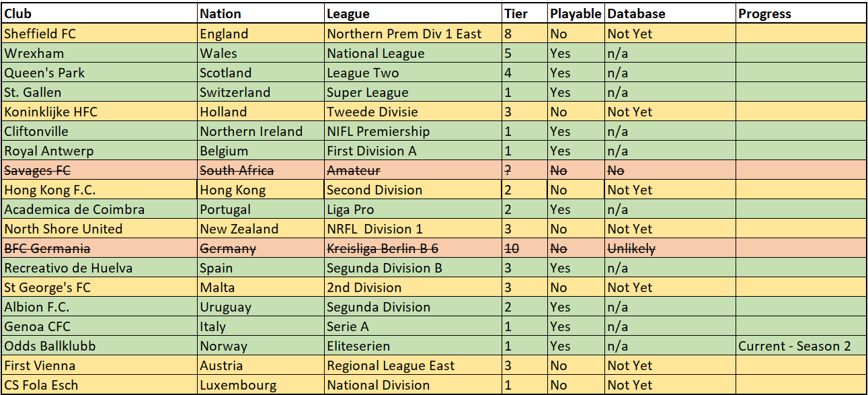868x395 pixels.
Task: Select the Eliteserien league cell
Action: [x=413, y=346]
